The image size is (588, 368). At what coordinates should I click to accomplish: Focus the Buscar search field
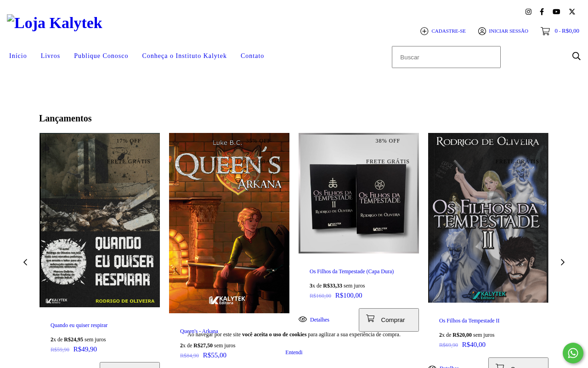click(446, 57)
